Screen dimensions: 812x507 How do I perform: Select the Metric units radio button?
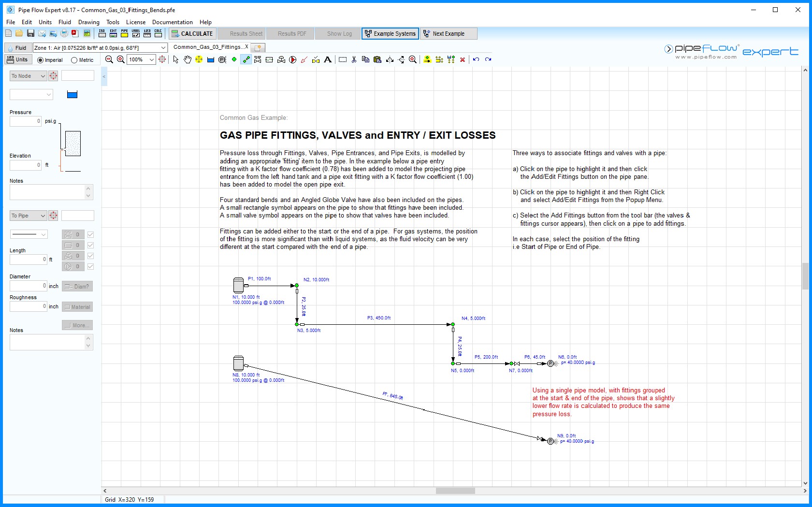[x=74, y=60]
